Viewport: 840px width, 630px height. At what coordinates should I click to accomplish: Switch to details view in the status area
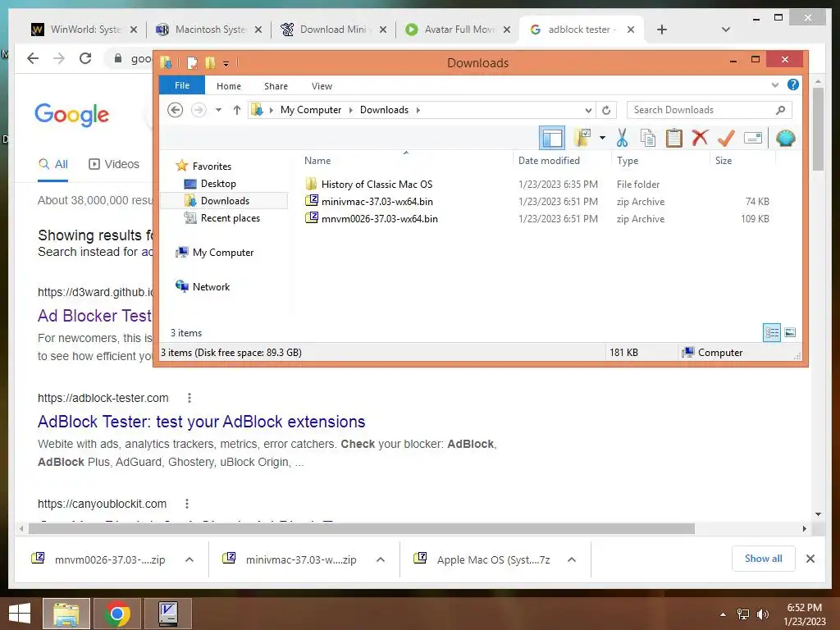(x=771, y=333)
